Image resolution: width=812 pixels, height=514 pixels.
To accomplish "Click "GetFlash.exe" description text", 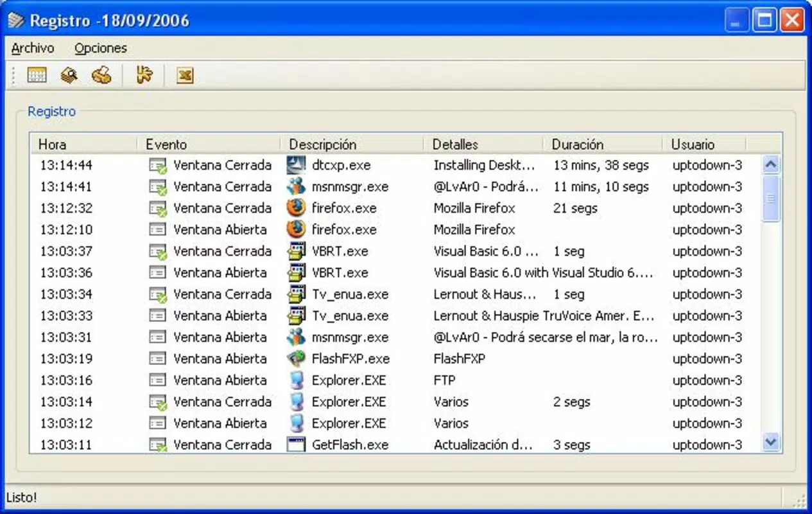I will 350,445.
